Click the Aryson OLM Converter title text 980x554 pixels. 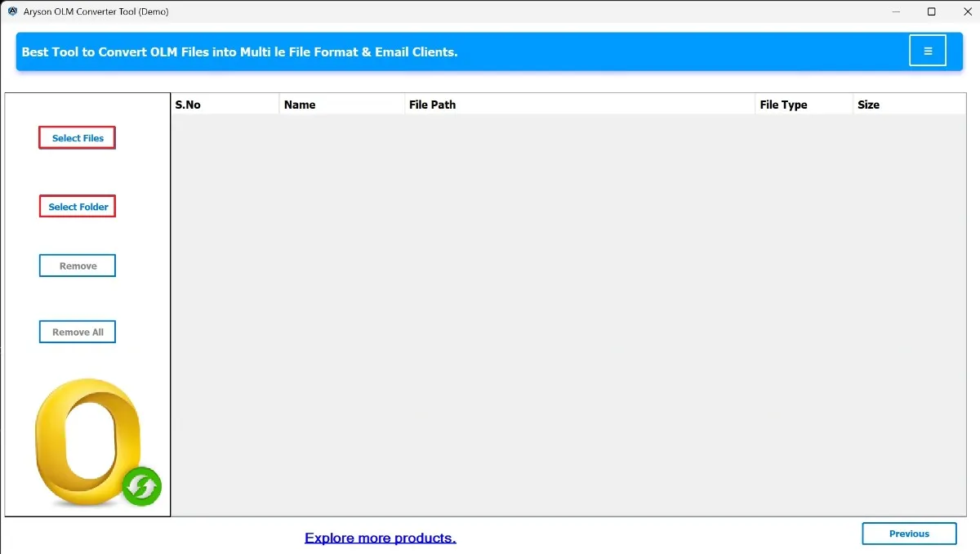tap(95, 11)
